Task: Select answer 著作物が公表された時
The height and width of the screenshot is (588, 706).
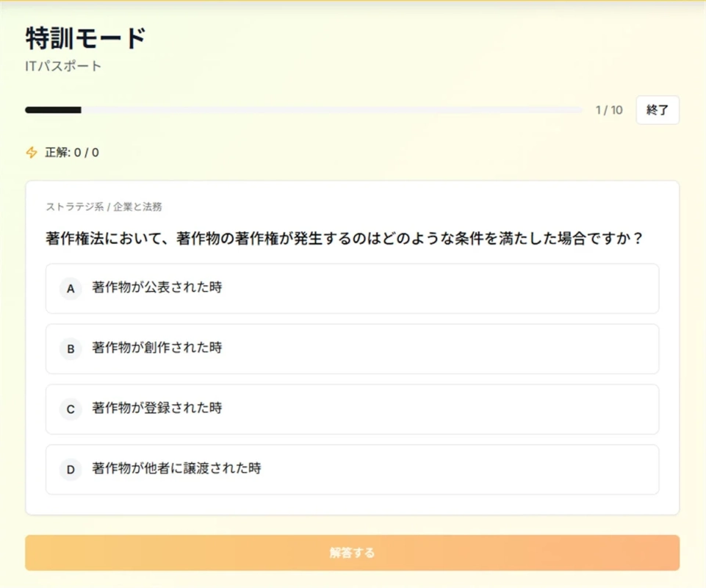Action: [353, 289]
